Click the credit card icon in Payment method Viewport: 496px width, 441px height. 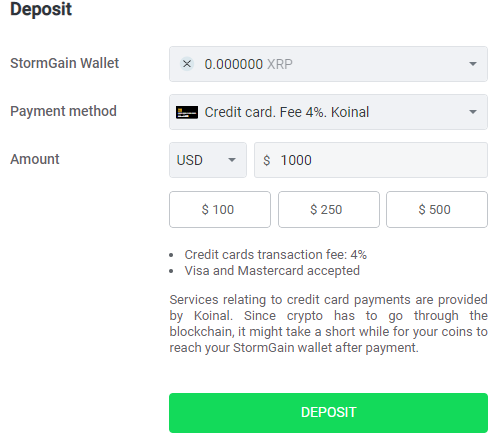[x=187, y=112]
